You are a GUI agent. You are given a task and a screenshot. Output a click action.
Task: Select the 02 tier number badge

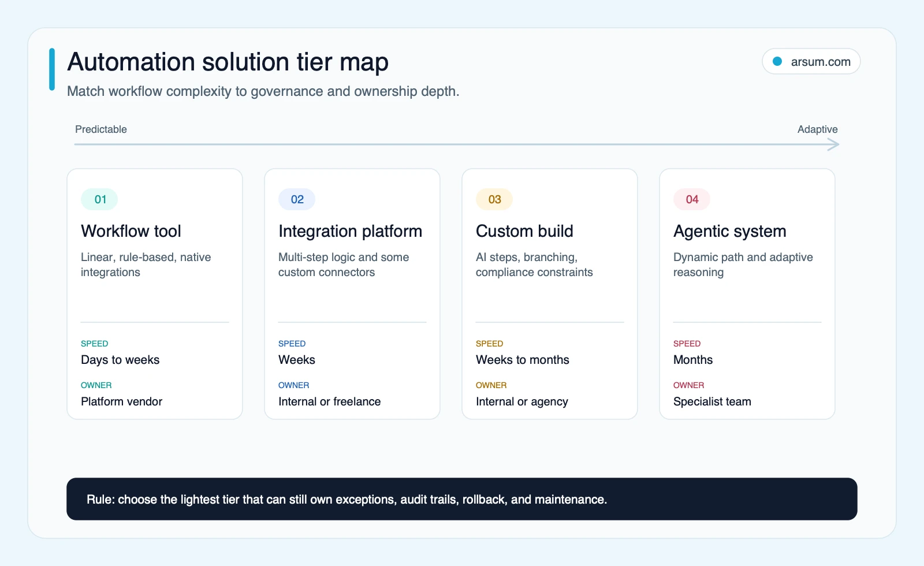[x=297, y=199]
